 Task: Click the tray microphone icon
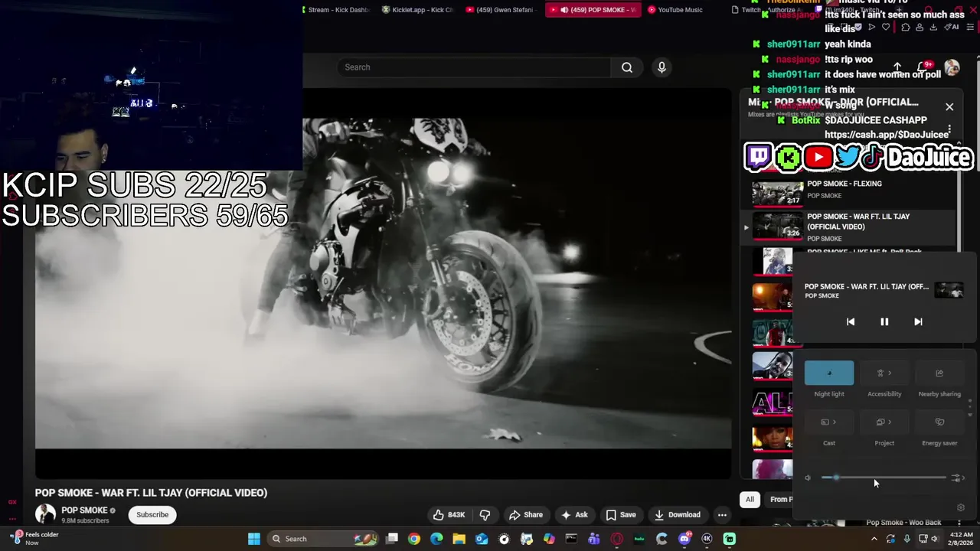pyautogui.click(x=907, y=539)
